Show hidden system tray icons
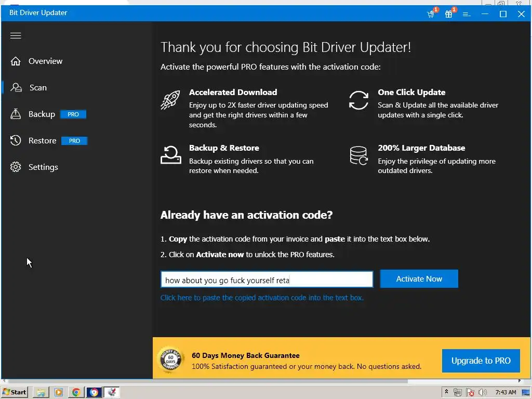Viewport: 532px width, 399px height. pyautogui.click(x=446, y=392)
